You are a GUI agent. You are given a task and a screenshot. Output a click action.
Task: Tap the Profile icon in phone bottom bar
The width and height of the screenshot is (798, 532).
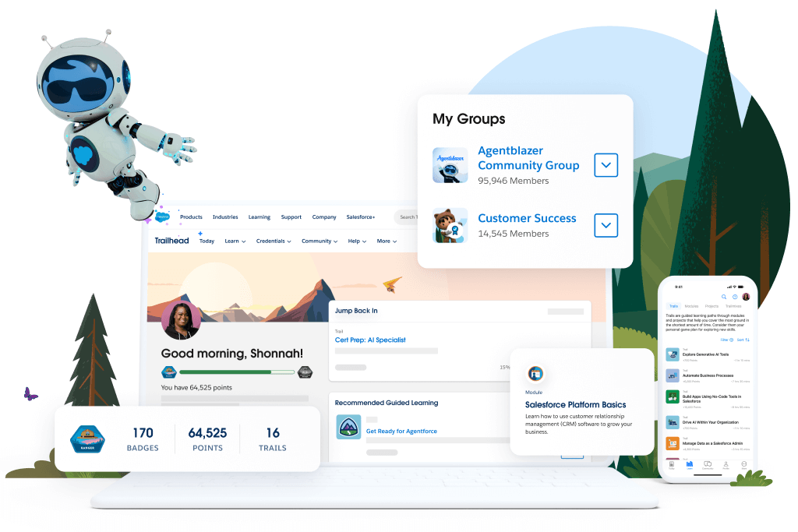[726, 465]
